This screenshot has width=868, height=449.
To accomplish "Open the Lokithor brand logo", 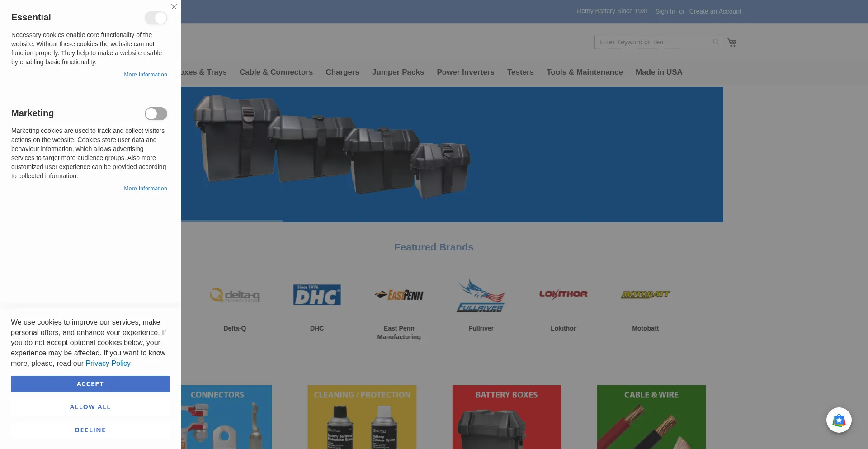I will [x=563, y=294].
